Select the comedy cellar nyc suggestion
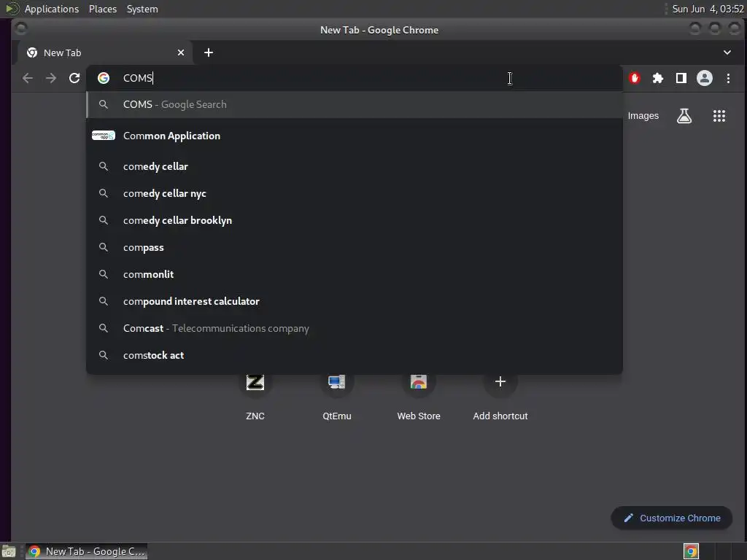The height and width of the screenshot is (560, 747). tap(355, 193)
